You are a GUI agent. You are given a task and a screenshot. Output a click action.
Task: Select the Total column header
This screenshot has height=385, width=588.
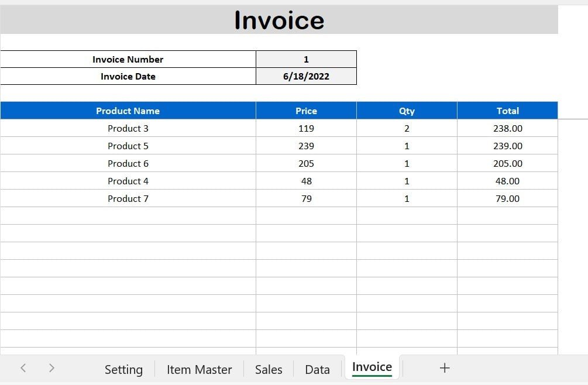click(507, 111)
